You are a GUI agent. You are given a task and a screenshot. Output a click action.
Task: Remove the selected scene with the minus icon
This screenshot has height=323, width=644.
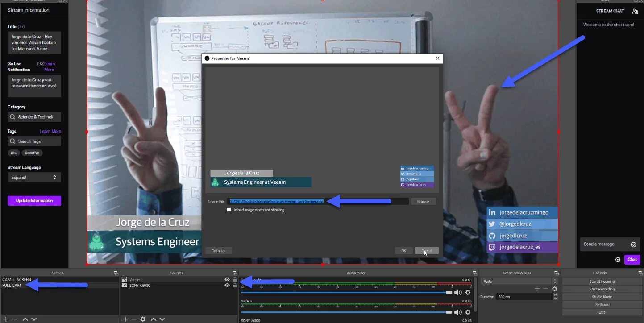(15, 319)
